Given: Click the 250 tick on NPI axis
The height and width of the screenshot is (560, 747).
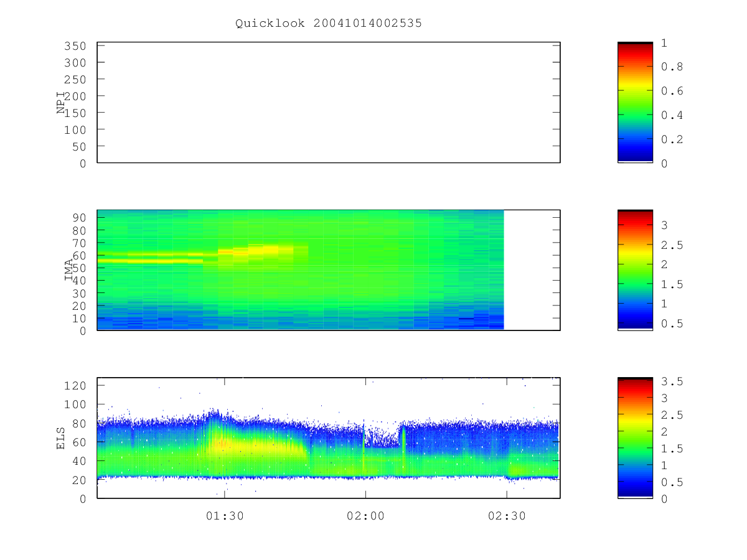Looking at the screenshot, I should click(75, 80).
